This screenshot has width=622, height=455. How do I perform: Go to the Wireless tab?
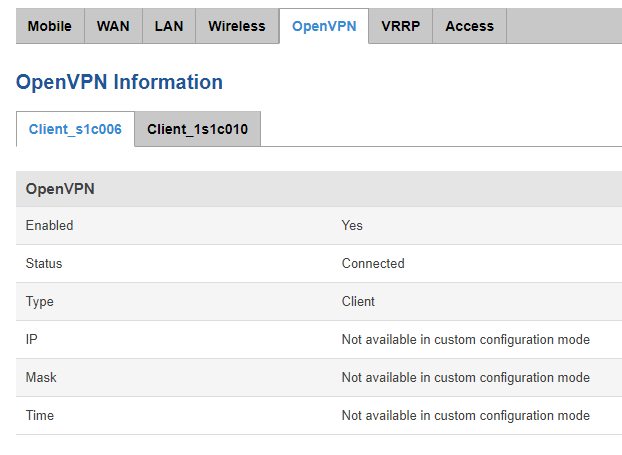pos(237,26)
